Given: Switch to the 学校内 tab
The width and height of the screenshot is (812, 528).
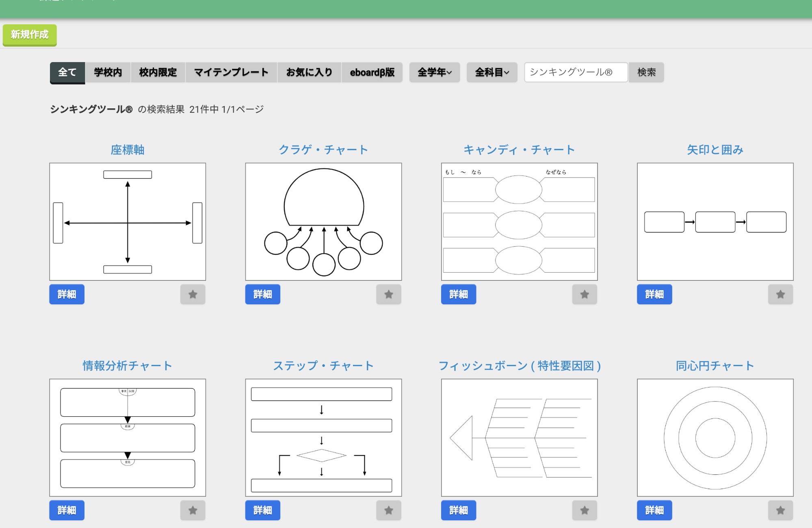Looking at the screenshot, I should (x=108, y=72).
